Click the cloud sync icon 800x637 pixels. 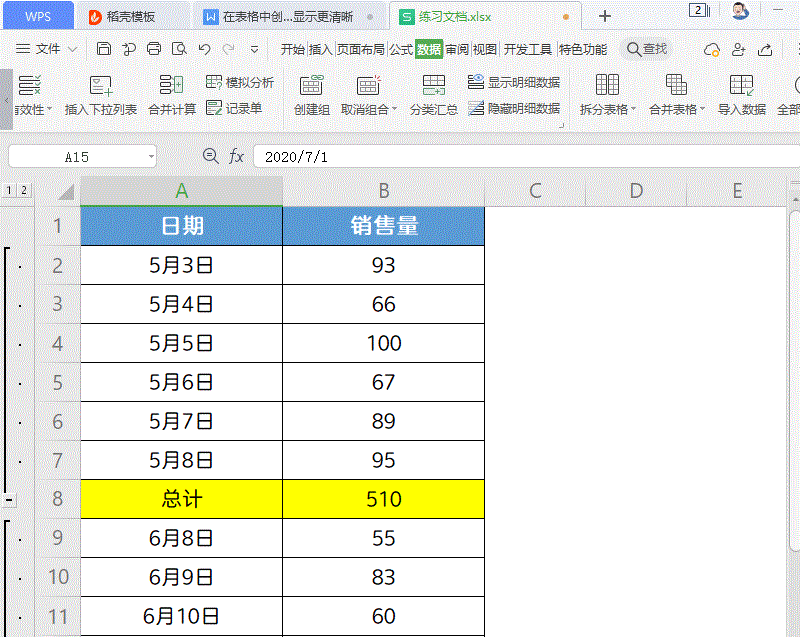(x=711, y=49)
